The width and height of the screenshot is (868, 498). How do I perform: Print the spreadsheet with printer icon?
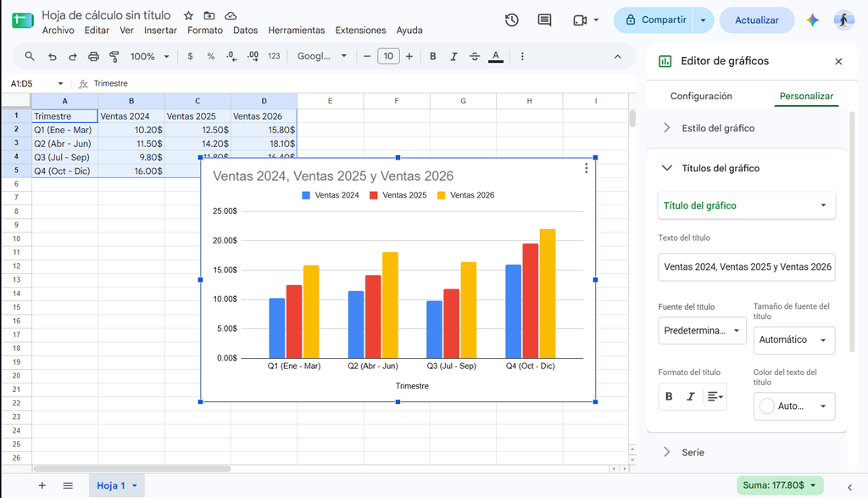click(93, 57)
